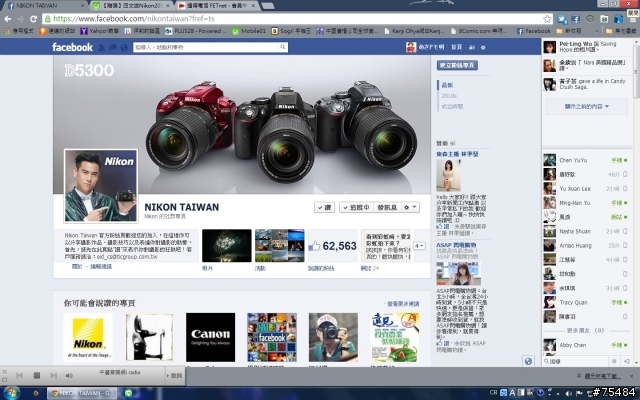Open the Twitter bird extension icon
Viewport: 640px width, 400px height.
562,19
